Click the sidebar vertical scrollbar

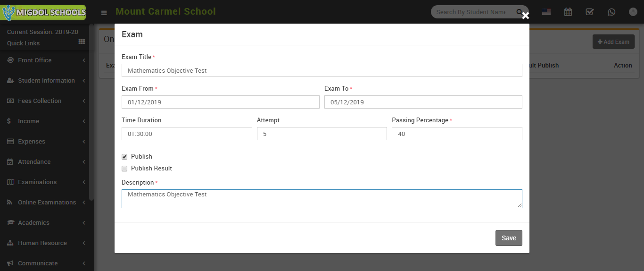[91, 113]
